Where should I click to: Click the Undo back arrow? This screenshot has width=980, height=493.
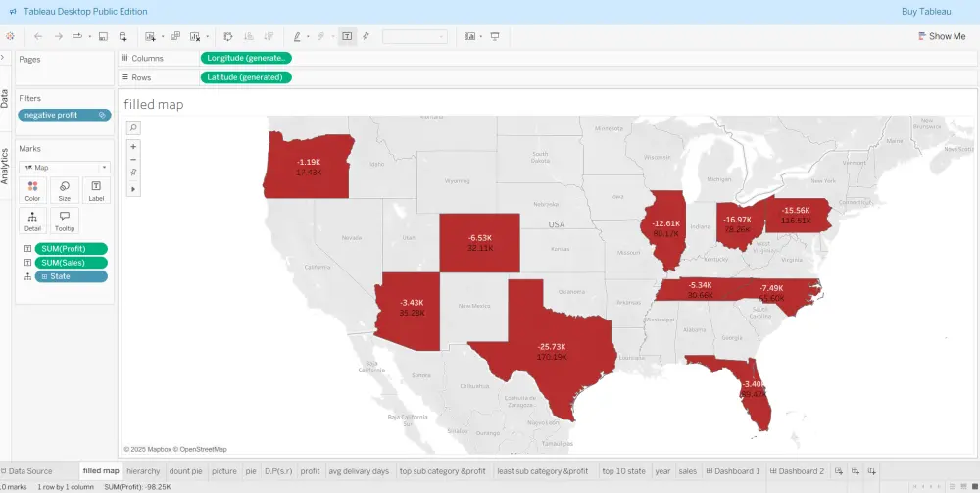tap(38, 37)
